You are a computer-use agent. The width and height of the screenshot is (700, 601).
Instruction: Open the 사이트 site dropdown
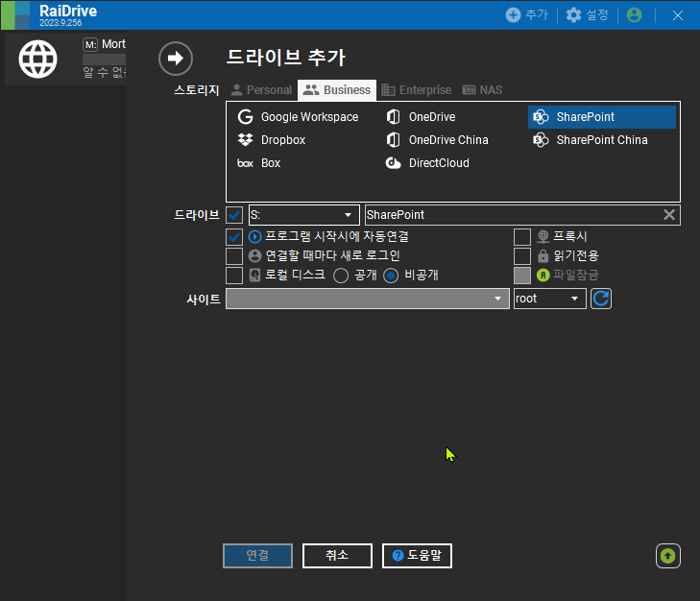(368, 299)
